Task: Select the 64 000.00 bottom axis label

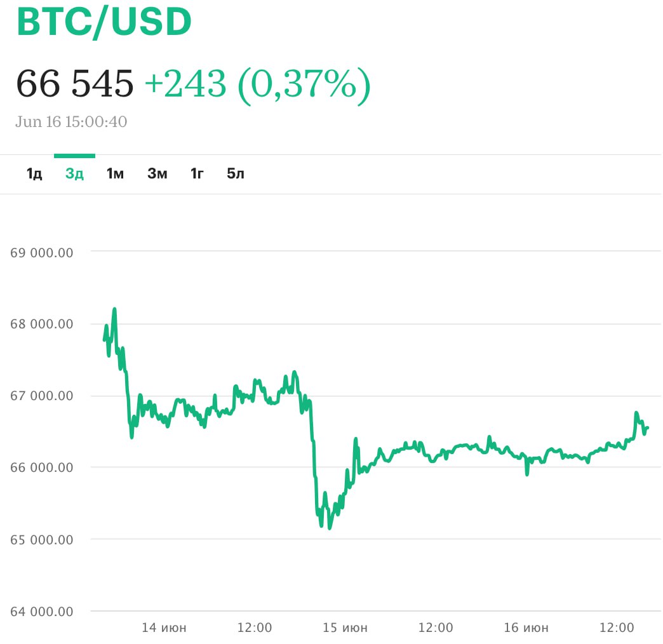Action: pos(42,612)
